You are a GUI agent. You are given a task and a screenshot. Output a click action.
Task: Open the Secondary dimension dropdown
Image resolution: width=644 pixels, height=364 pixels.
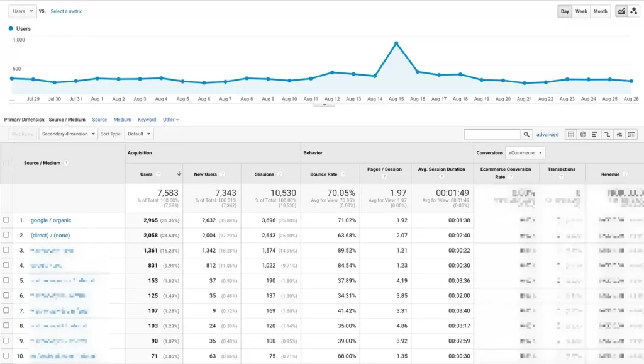[68, 134]
